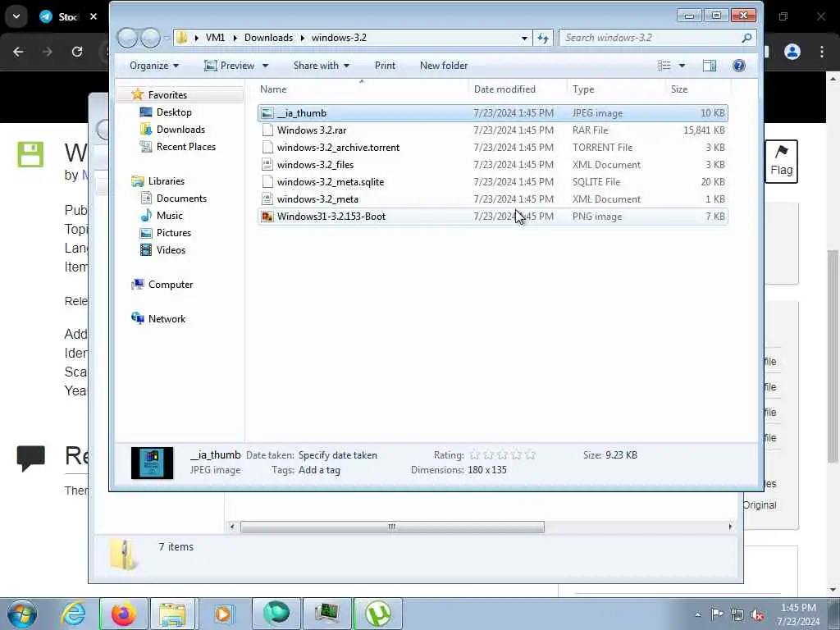Image resolution: width=840 pixels, height=630 pixels.
Task: Open Desktop in Favorites sidebar
Action: (x=174, y=112)
